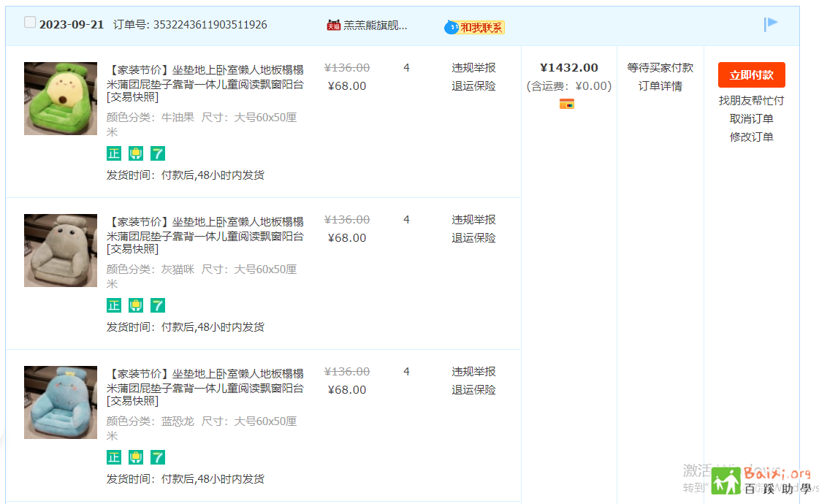
Task: Open the 订单详情 order details link
Action: (x=660, y=86)
